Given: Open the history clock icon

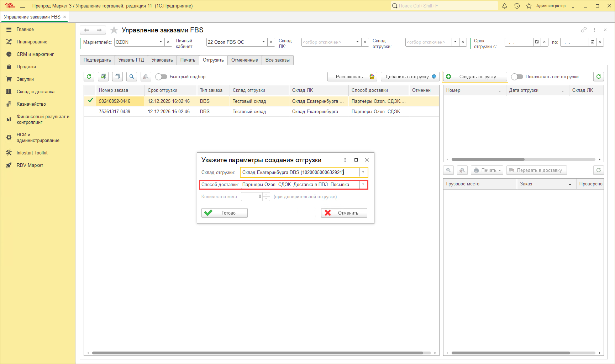Looking at the screenshot, I should coord(517,6).
